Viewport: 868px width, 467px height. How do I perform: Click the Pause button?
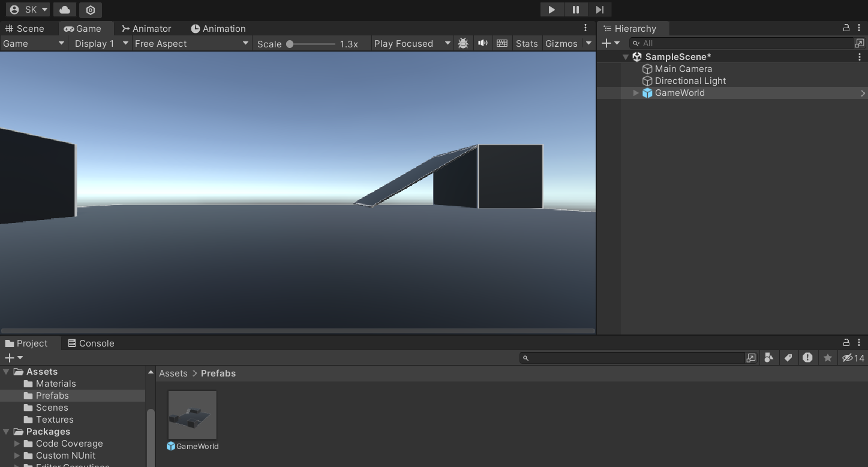pyautogui.click(x=576, y=10)
